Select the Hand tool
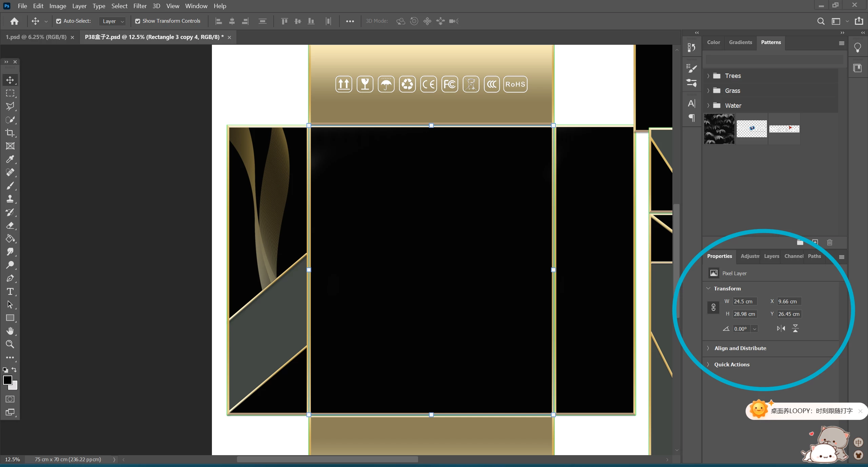Viewport: 868px width, 467px height. point(10,331)
